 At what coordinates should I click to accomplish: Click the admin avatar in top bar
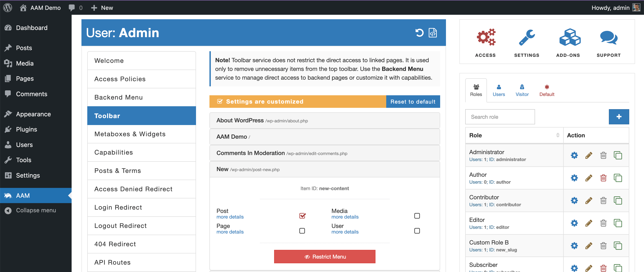coord(636,8)
